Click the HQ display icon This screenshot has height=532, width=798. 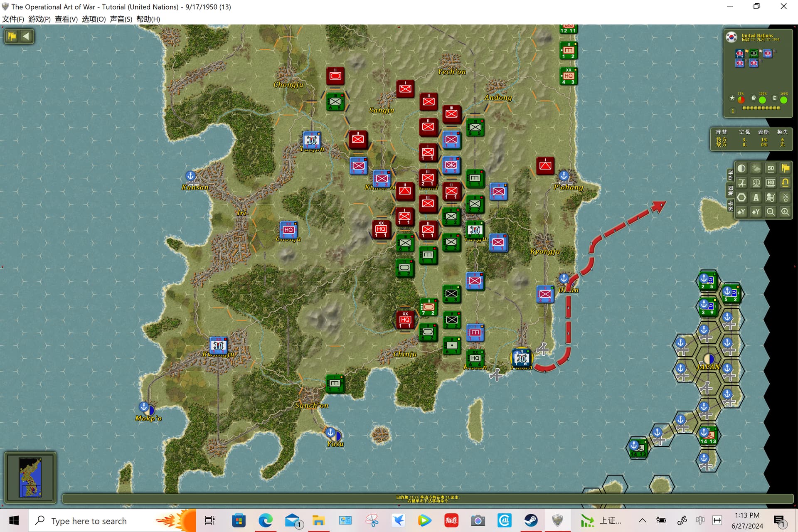point(771,183)
